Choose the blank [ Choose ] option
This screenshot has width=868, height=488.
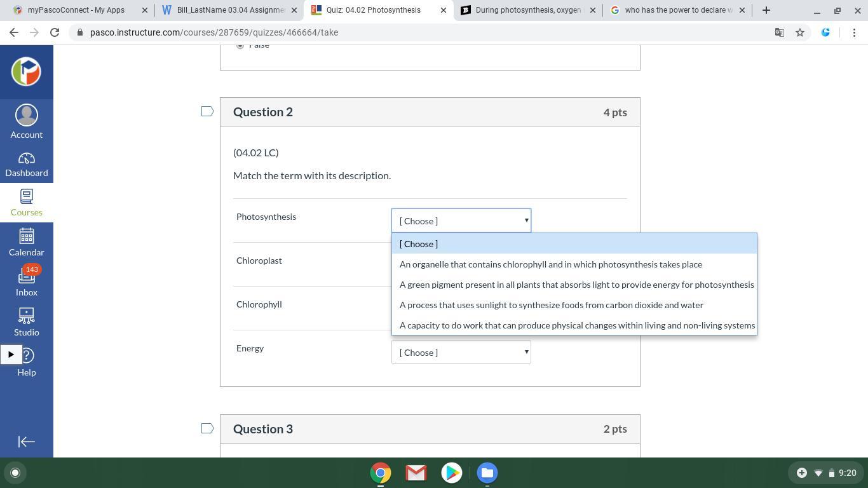(x=574, y=244)
